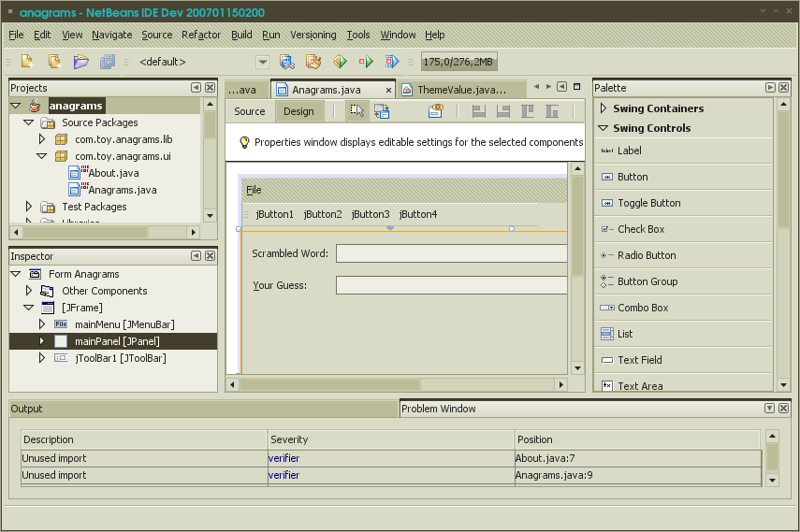The height and width of the screenshot is (532, 800).
Task: Switch to Source view
Action: (x=250, y=111)
